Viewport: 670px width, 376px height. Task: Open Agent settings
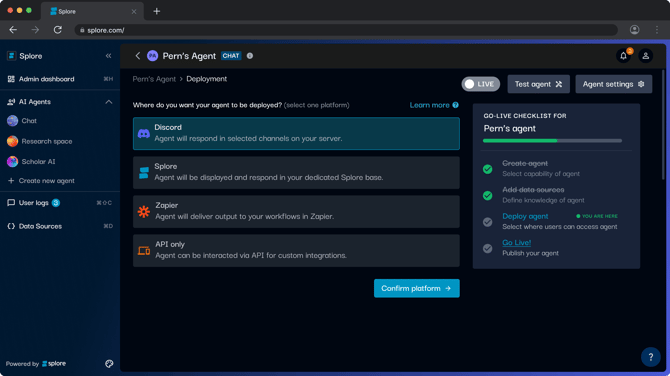tap(614, 84)
